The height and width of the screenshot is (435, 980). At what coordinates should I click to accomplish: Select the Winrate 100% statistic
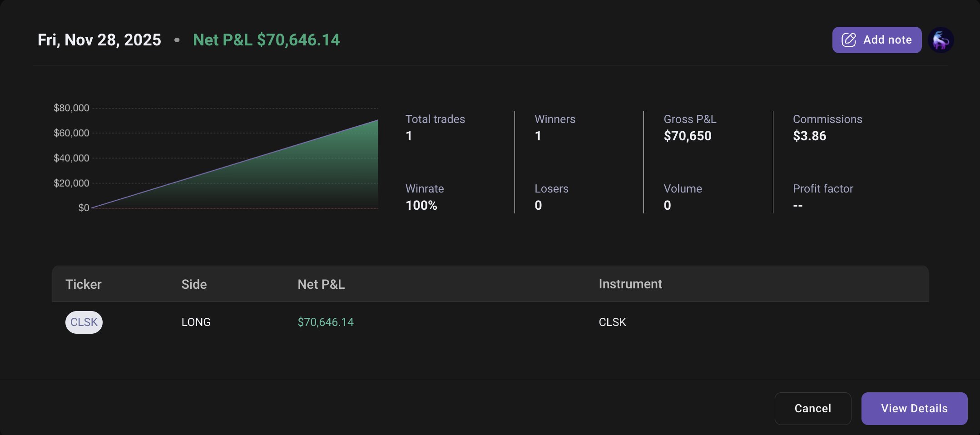pyautogui.click(x=424, y=197)
